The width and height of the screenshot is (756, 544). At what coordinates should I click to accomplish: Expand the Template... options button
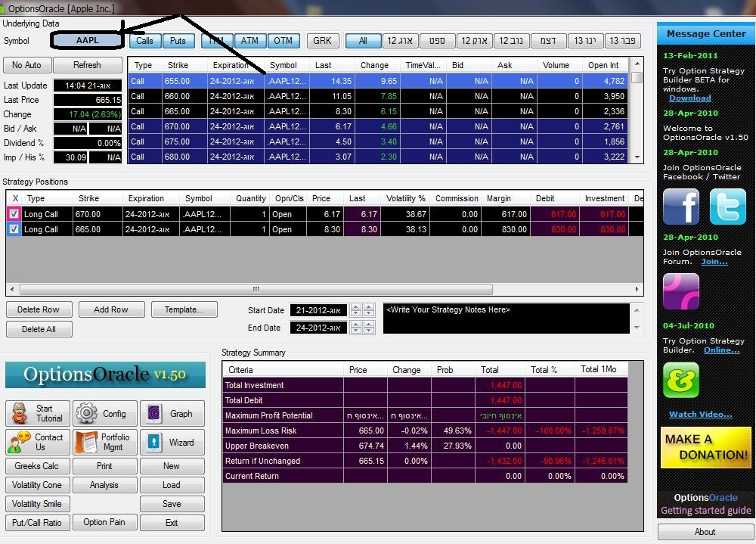click(x=184, y=309)
